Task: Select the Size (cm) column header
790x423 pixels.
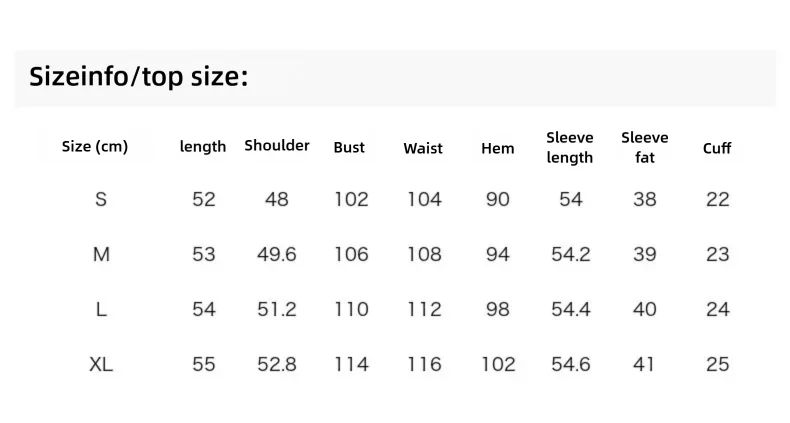Action: [x=95, y=147]
